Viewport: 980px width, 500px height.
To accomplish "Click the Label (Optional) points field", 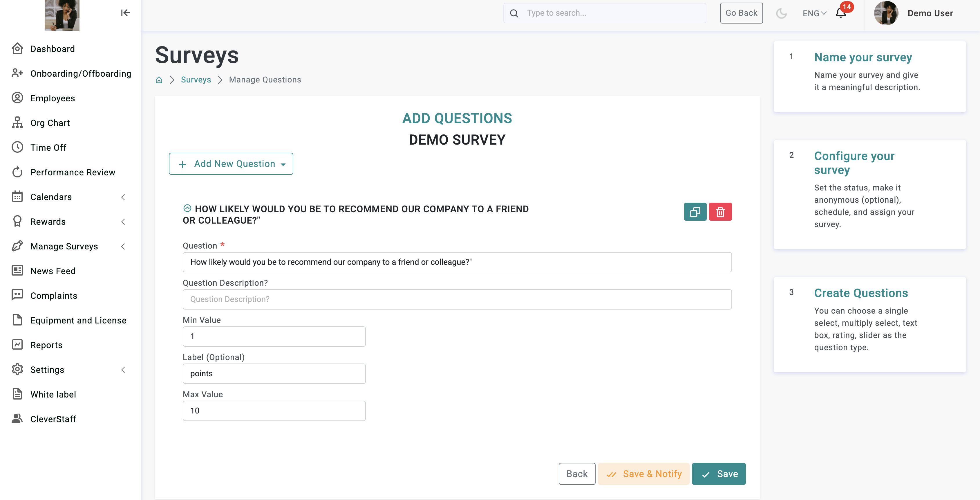I will [x=274, y=374].
